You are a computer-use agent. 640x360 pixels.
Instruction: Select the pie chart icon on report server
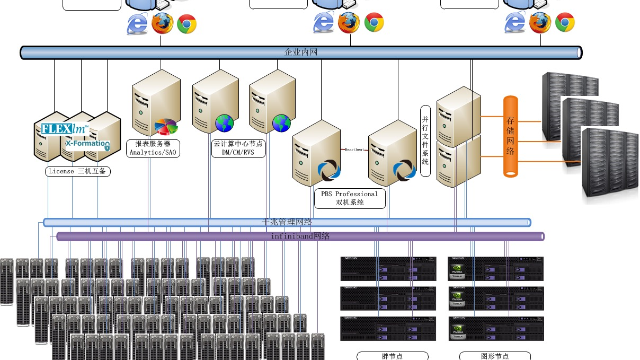(166, 127)
